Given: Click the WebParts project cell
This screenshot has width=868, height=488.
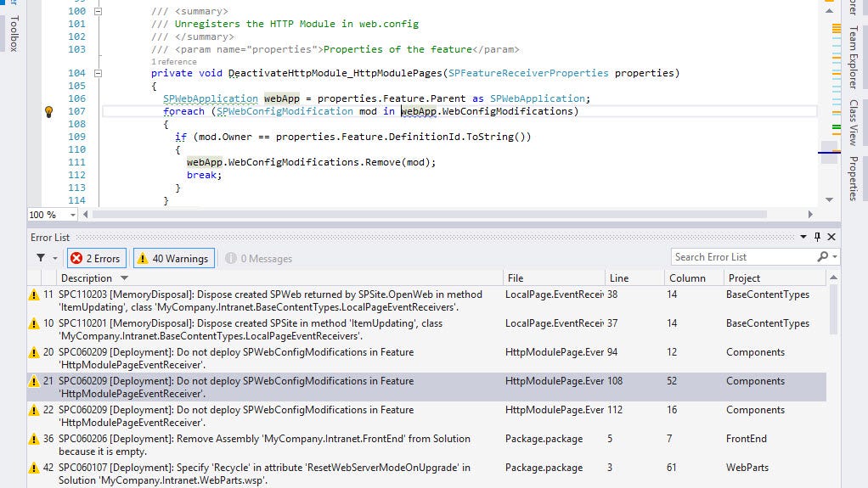Looking at the screenshot, I should pos(747,468).
